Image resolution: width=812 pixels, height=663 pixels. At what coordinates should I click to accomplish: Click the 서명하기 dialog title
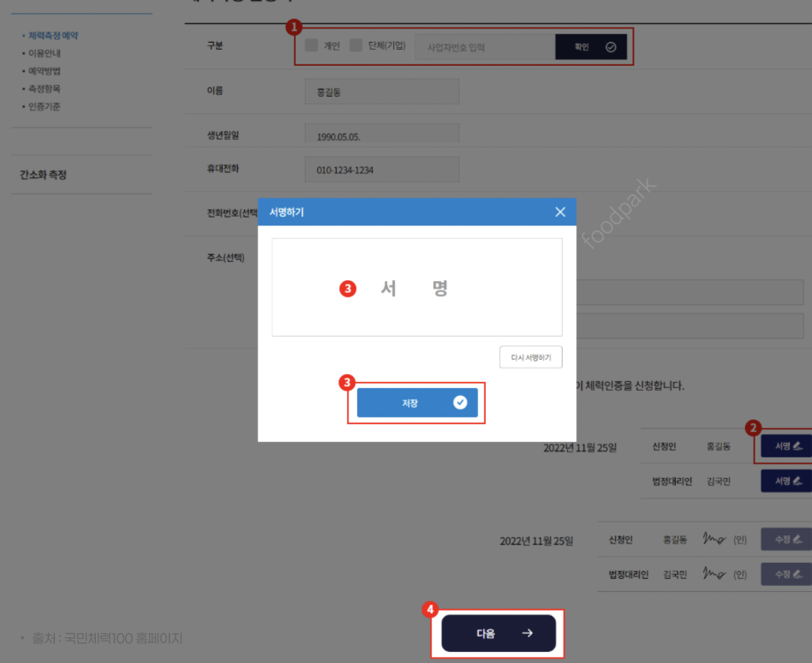(x=286, y=212)
